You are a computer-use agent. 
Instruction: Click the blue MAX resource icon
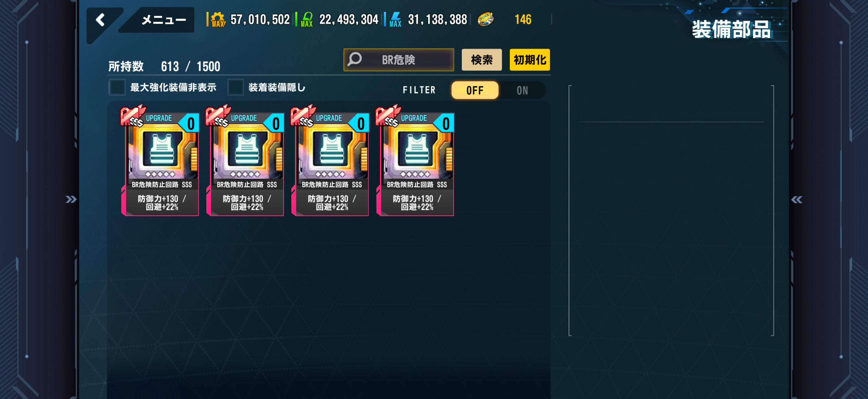[395, 20]
